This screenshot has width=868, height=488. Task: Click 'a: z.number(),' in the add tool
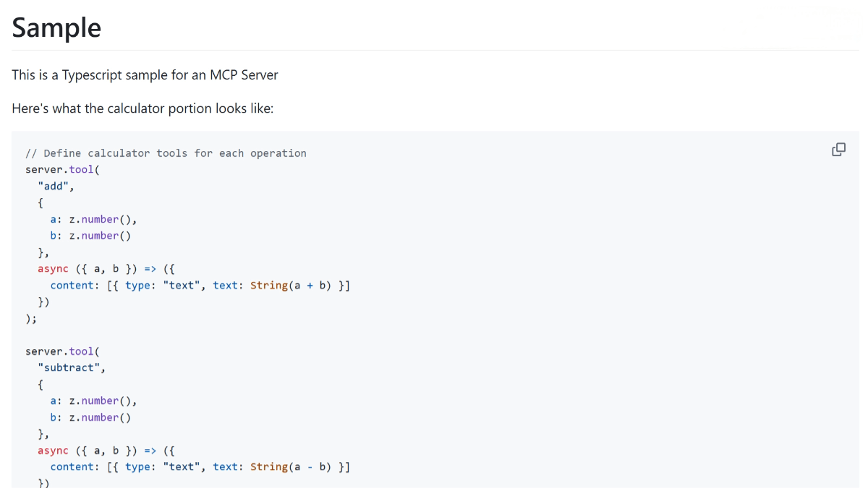pos(93,219)
